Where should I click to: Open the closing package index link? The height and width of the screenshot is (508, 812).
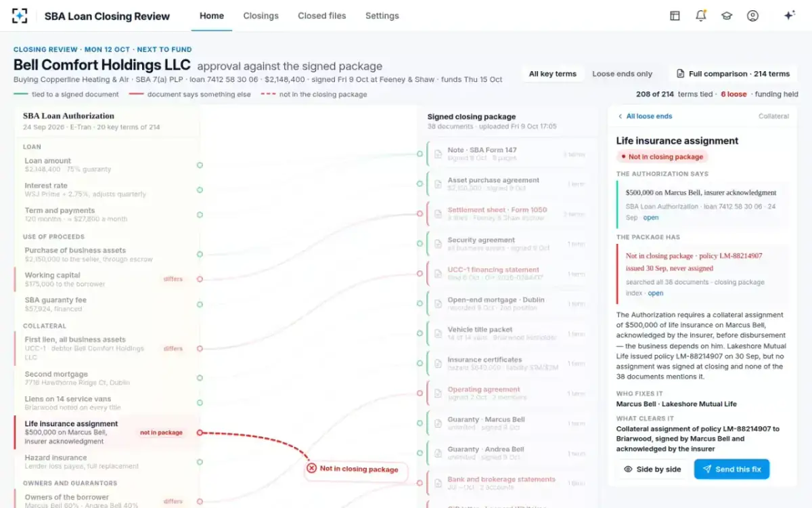656,293
